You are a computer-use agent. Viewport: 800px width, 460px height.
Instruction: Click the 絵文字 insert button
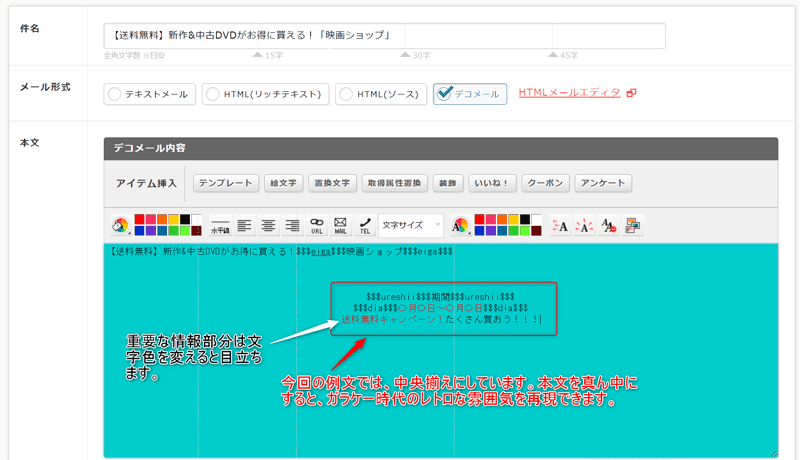(x=283, y=183)
